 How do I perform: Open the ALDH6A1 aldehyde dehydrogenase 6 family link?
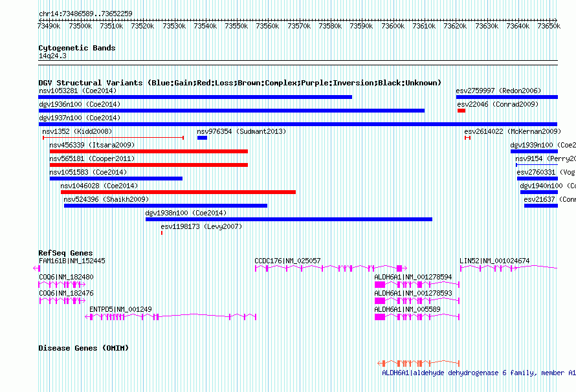479,373
